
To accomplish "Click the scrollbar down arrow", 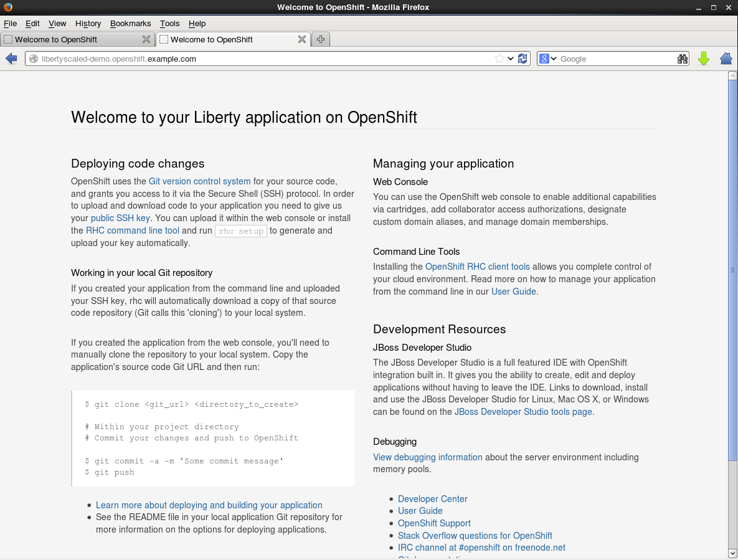I will pyautogui.click(x=732, y=553).
